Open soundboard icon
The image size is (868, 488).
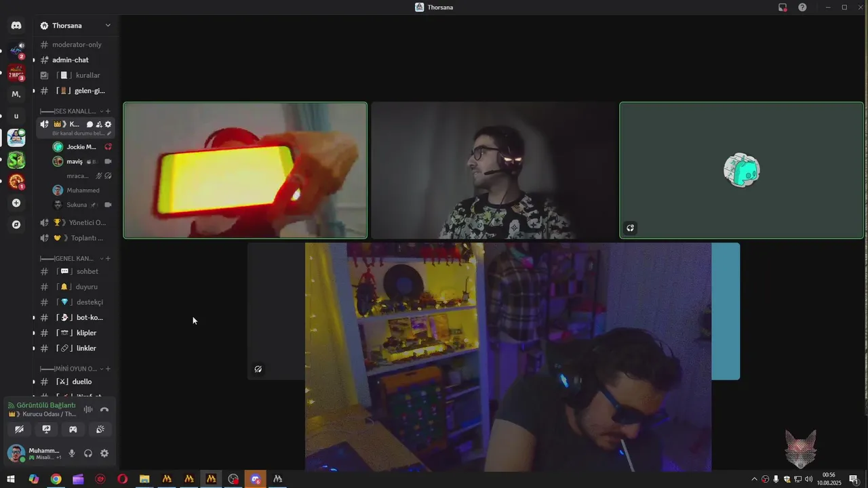click(100, 429)
